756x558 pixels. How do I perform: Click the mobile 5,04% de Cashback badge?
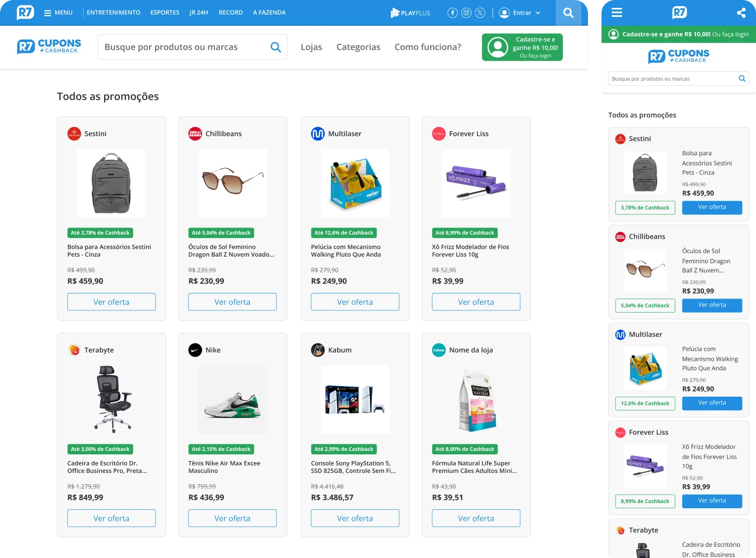[x=645, y=305]
